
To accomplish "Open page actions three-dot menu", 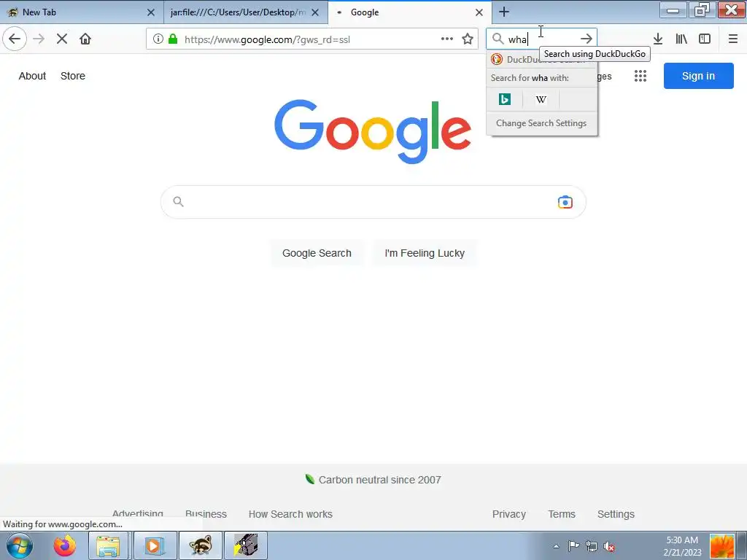I will 447,39.
